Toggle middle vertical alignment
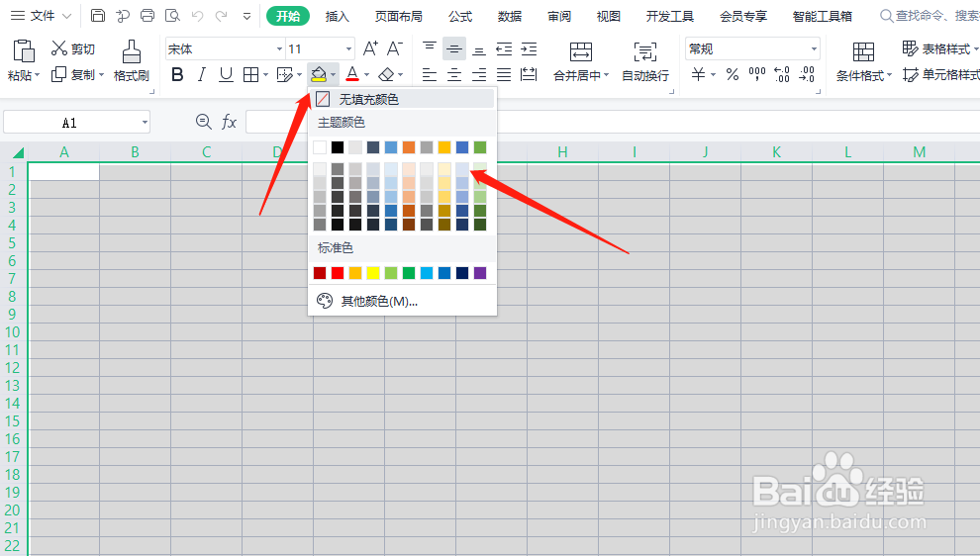The image size is (980, 556). coord(454,48)
